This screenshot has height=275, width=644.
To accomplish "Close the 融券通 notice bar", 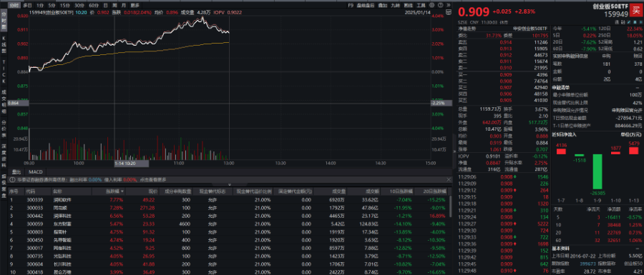I will click(449, 179).
